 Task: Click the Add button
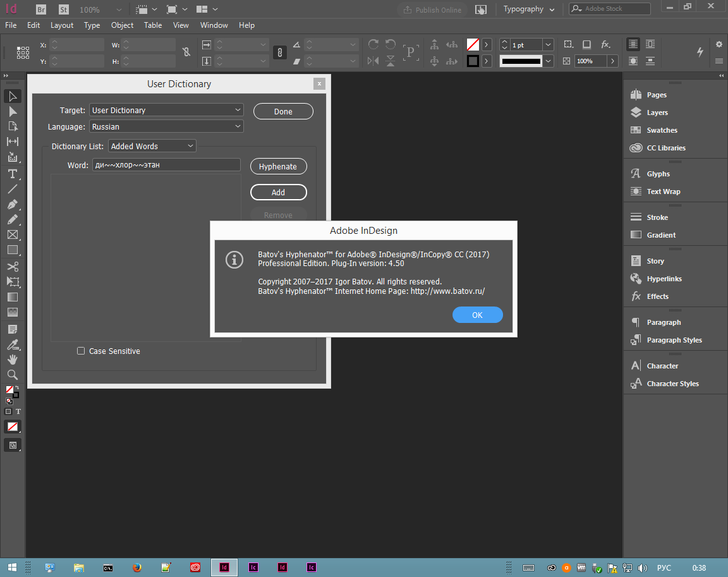[278, 192]
